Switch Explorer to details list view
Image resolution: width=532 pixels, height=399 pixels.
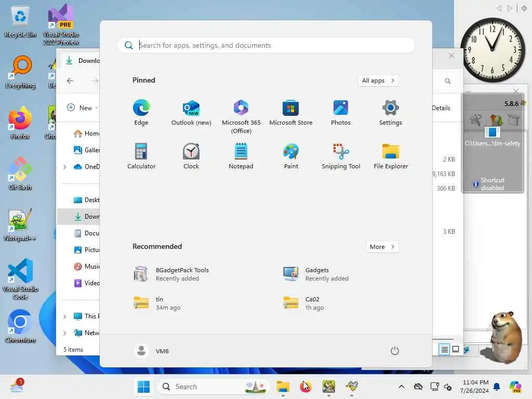[x=445, y=349]
